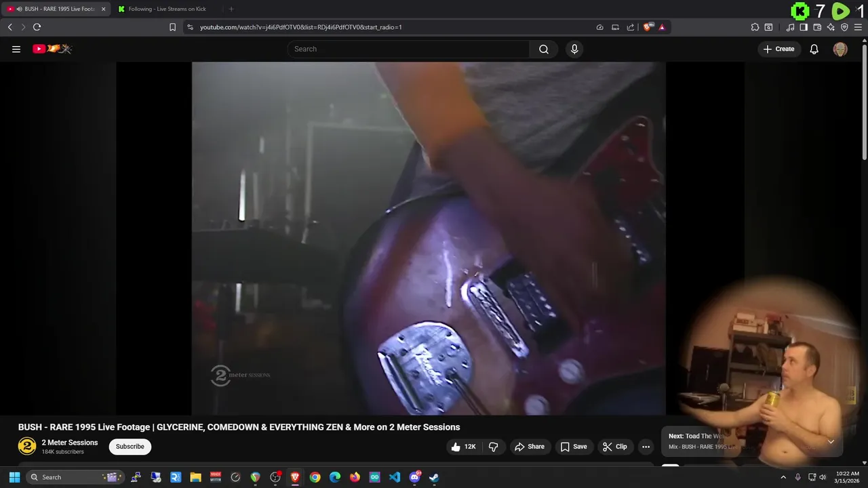Click the Share button
The image size is (868, 488).
click(x=529, y=447)
